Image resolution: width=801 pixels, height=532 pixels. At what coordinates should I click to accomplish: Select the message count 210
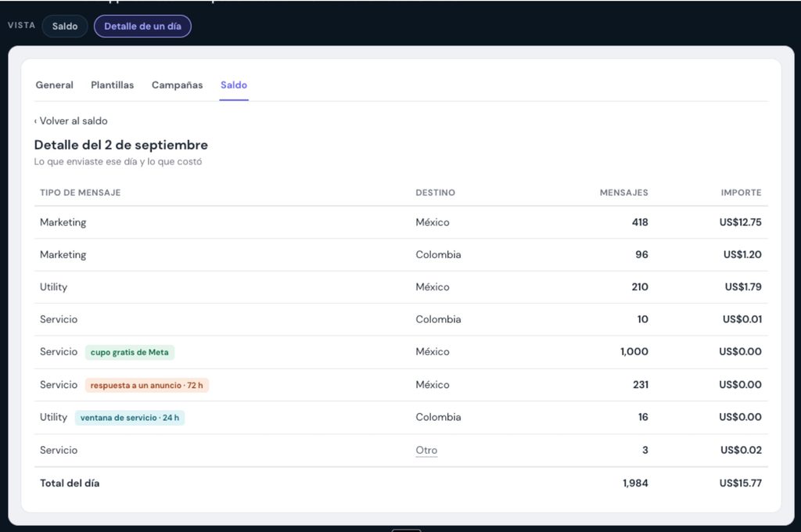pos(640,286)
